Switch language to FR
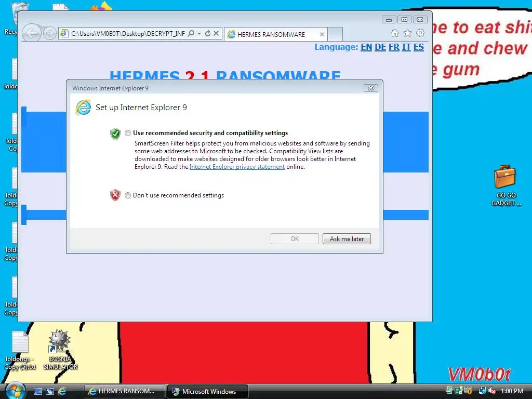532x399 pixels. tap(394, 47)
